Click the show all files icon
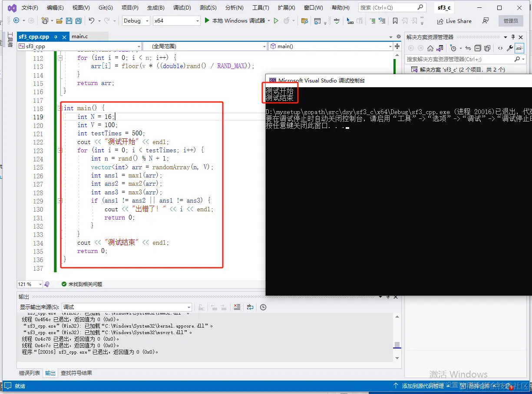The image size is (532, 394). [x=487, y=48]
